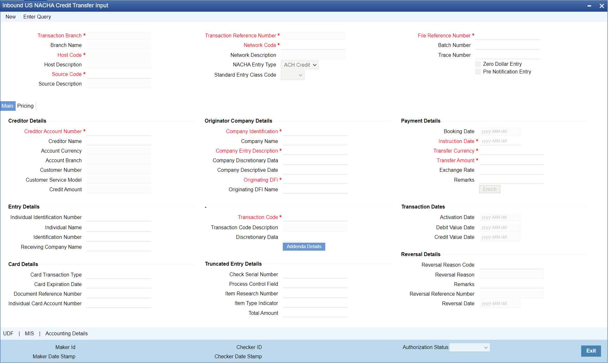609x364 pixels.
Task: Open the NACHA Entry Type dropdown
Action: point(300,65)
